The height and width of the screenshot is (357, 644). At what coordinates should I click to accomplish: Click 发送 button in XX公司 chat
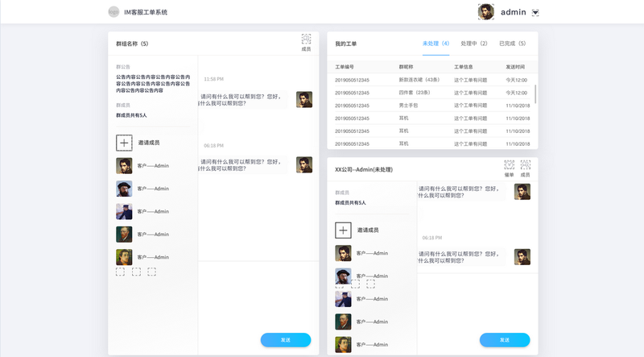[505, 340]
